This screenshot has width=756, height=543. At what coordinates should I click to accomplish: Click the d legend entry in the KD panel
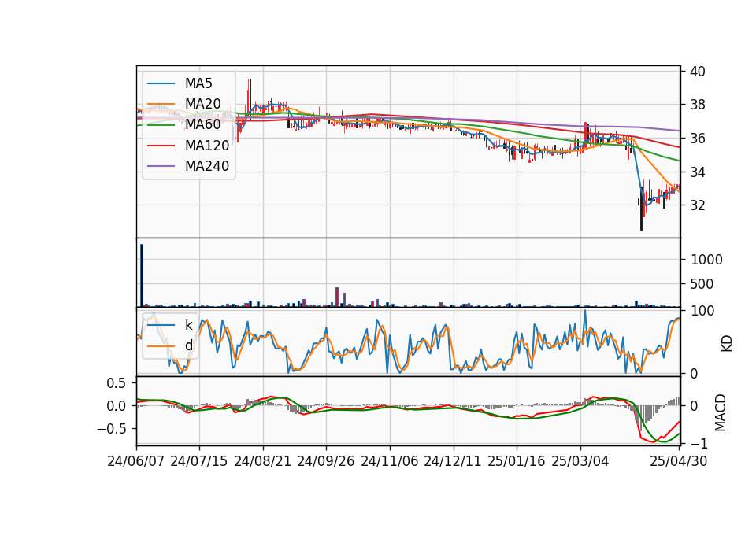pyautogui.click(x=188, y=345)
